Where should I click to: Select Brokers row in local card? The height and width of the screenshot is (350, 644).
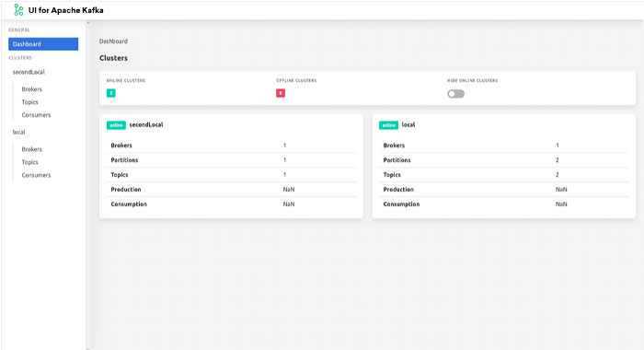[504, 146]
